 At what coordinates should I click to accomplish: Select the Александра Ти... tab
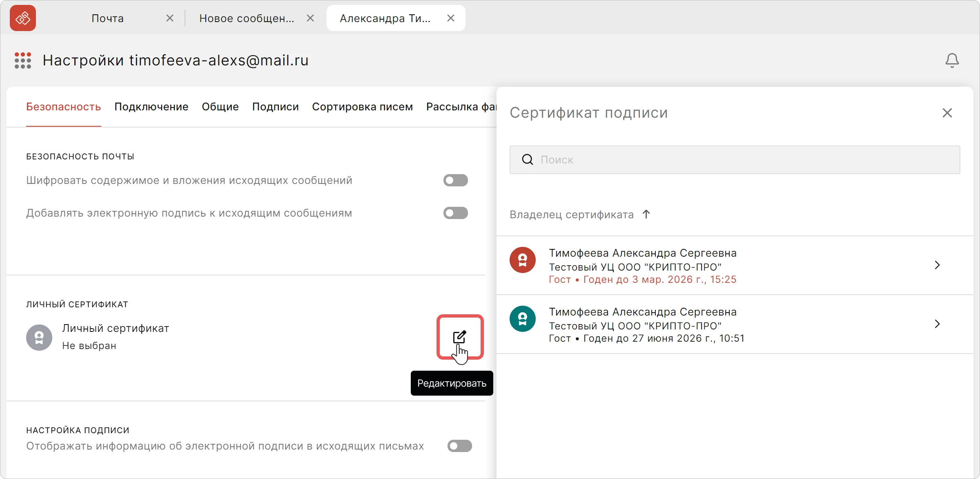[x=385, y=18]
